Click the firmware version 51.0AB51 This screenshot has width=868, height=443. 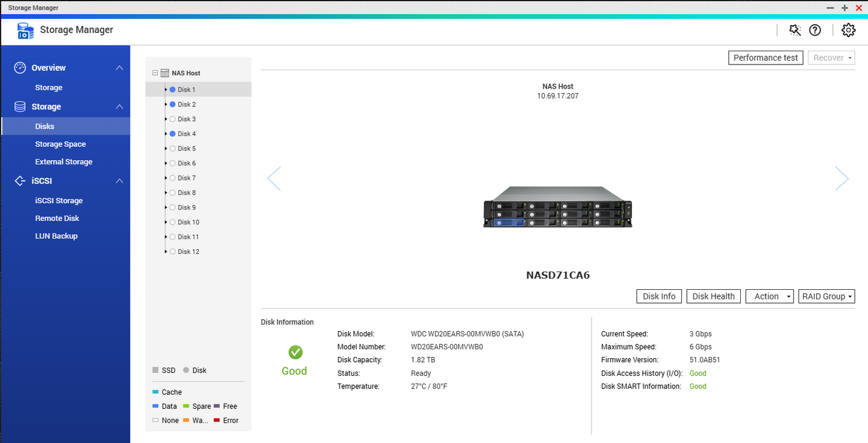click(705, 360)
